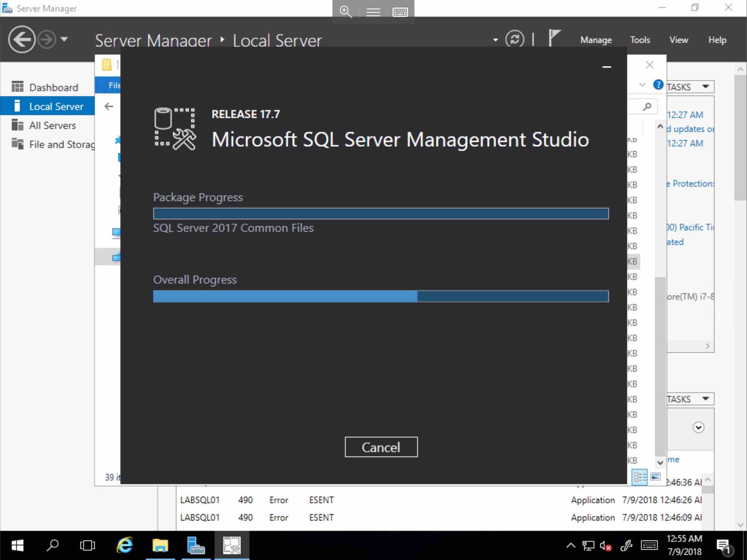Open the lower TASKS dropdown

pyautogui.click(x=690, y=399)
